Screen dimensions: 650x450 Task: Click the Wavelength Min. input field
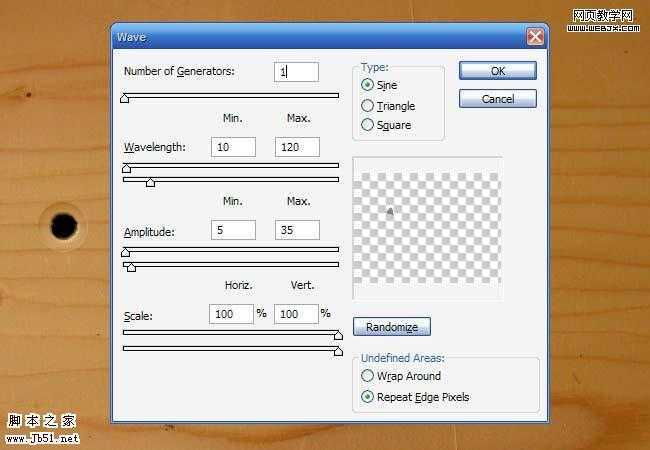[x=233, y=147]
